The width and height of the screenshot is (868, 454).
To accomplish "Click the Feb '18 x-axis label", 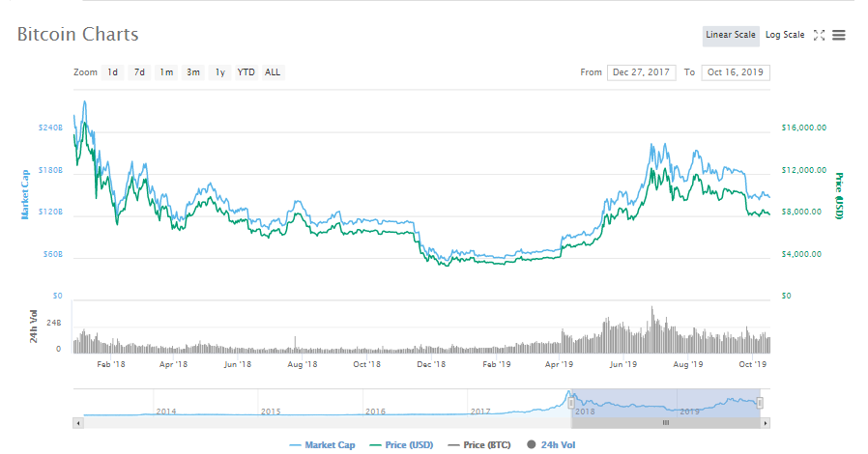I will [x=111, y=364].
